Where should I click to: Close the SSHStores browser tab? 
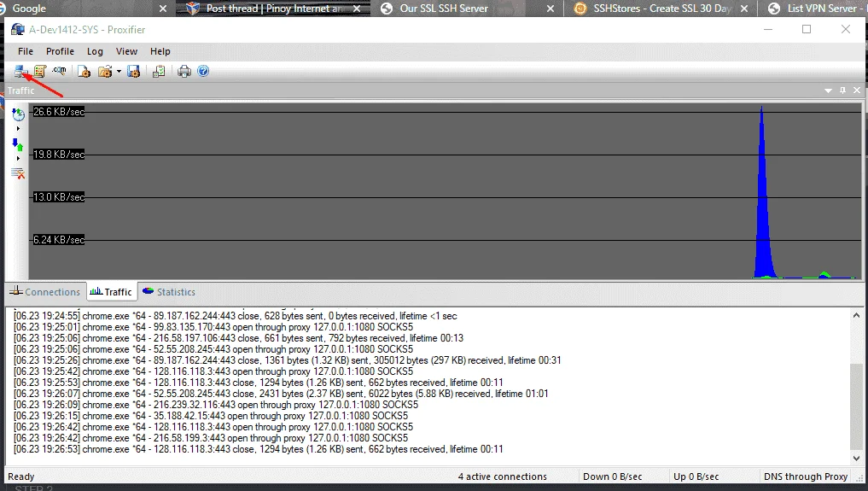(x=744, y=9)
